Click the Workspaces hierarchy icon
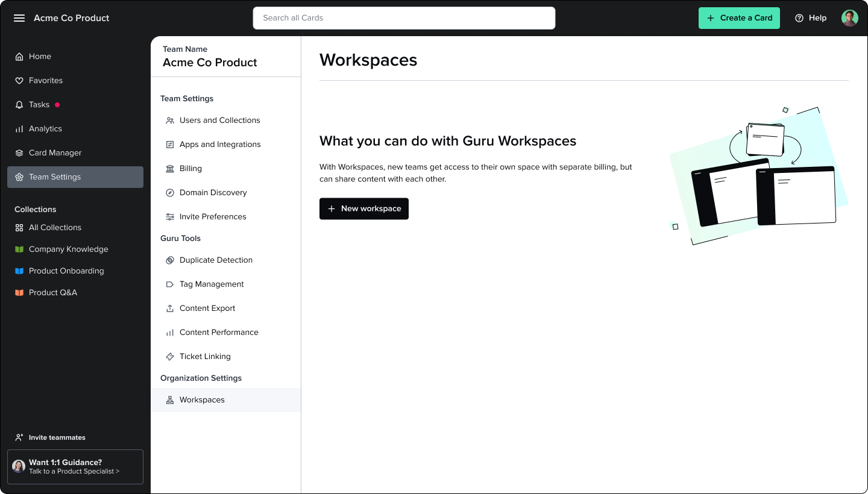The height and width of the screenshot is (494, 868). pos(170,400)
